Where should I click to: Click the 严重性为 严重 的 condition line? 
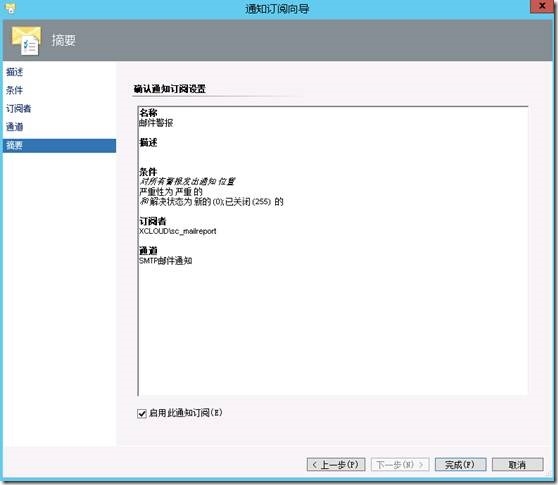171,192
